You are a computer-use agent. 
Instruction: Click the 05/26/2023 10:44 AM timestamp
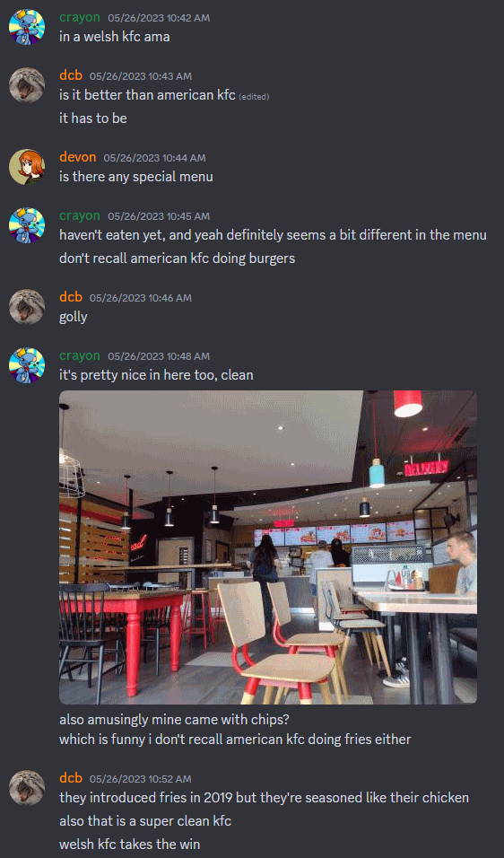[x=155, y=158]
